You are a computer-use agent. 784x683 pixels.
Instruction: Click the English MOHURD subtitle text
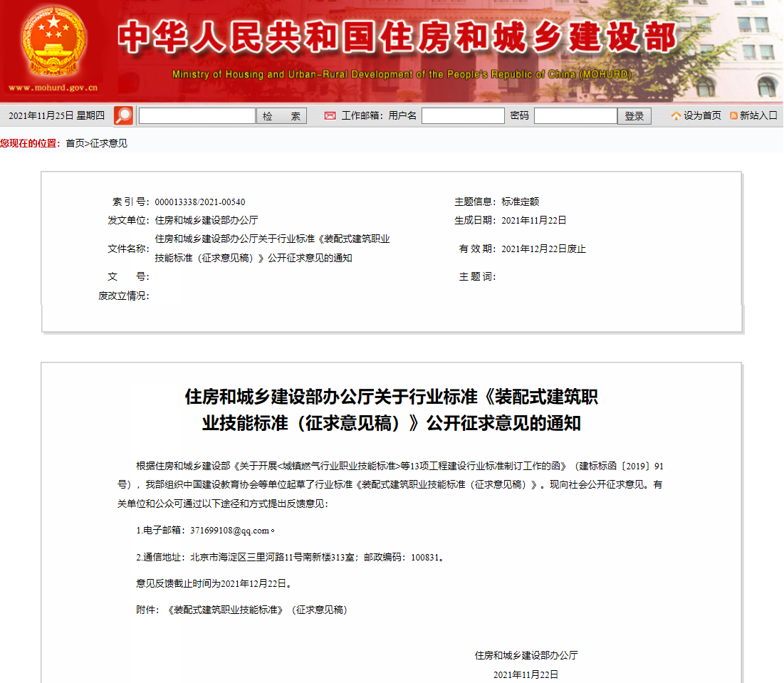(x=402, y=75)
